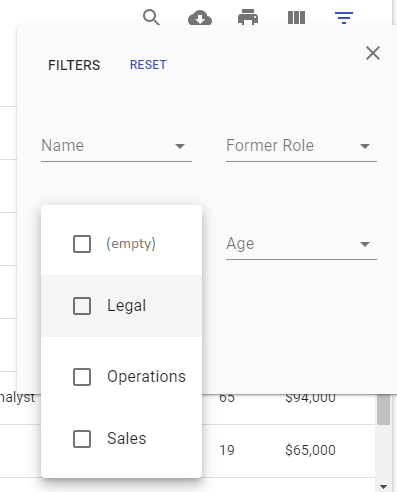The height and width of the screenshot is (492, 397).
Task: Click the table's vertical scrollbar thumb
Action: [x=383, y=409]
